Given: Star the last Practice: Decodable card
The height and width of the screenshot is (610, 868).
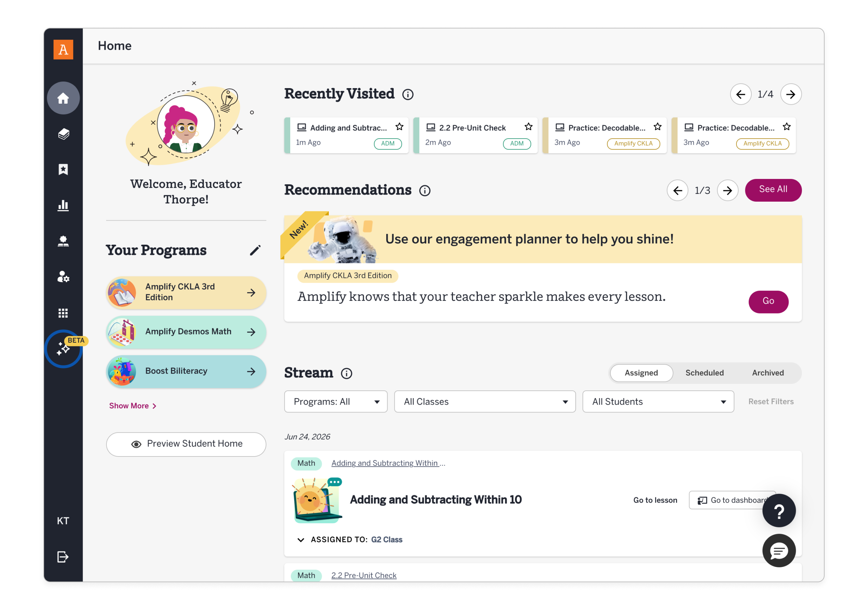Looking at the screenshot, I should [x=787, y=127].
